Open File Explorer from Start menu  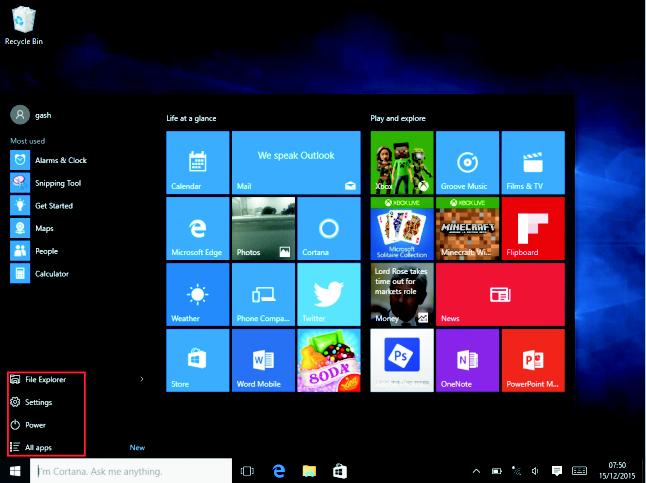[x=38, y=379]
